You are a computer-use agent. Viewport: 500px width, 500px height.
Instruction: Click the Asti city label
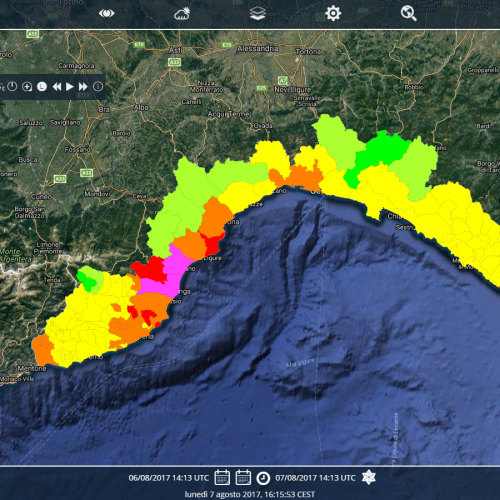tap(176, 50)
